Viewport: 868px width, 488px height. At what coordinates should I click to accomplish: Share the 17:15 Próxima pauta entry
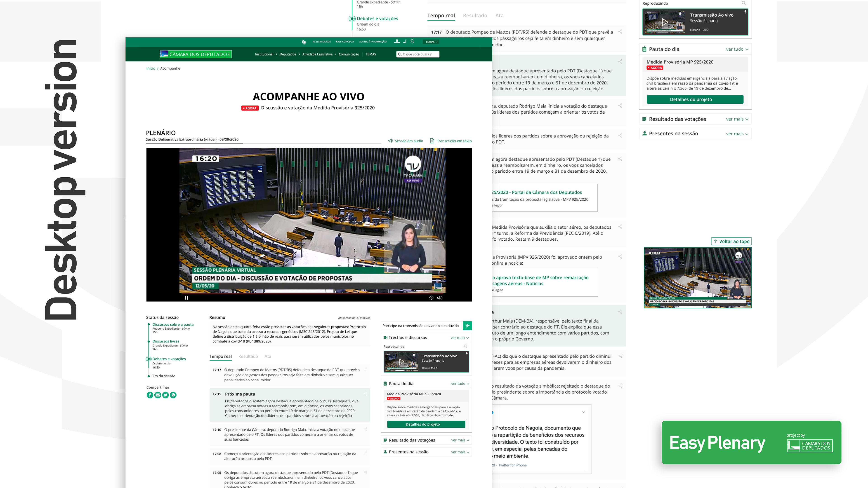point(365,394)
